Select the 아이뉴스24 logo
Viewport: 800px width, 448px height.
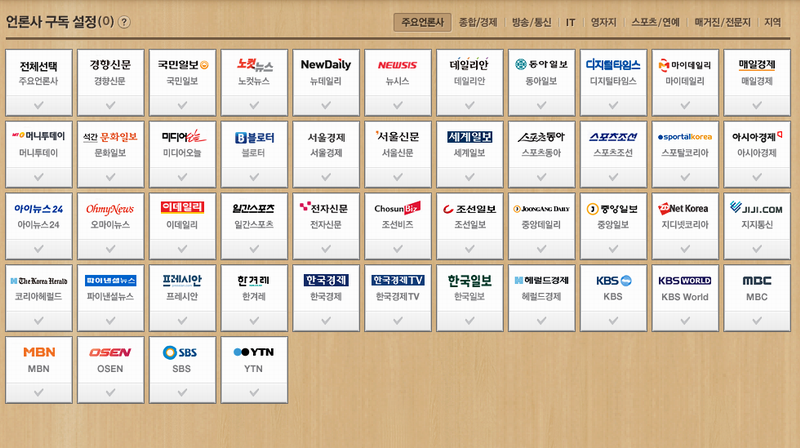(x=39, y=209)
